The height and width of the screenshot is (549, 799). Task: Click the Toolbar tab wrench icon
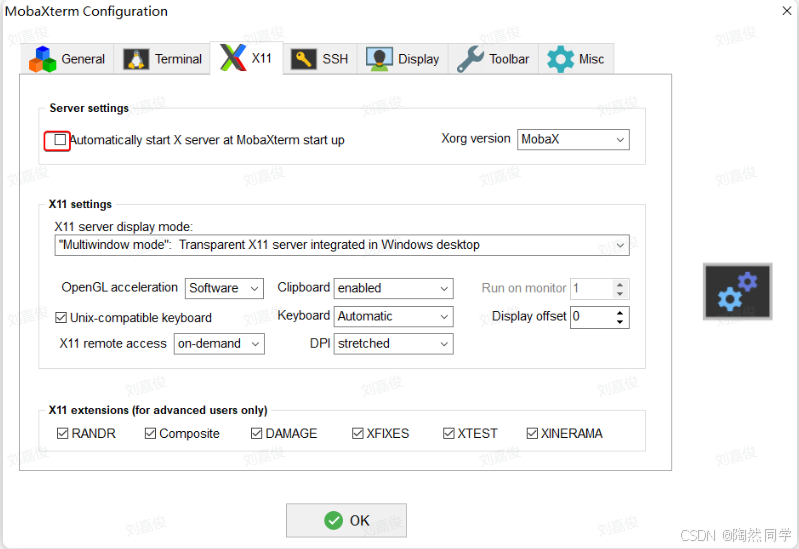[470, 59]
